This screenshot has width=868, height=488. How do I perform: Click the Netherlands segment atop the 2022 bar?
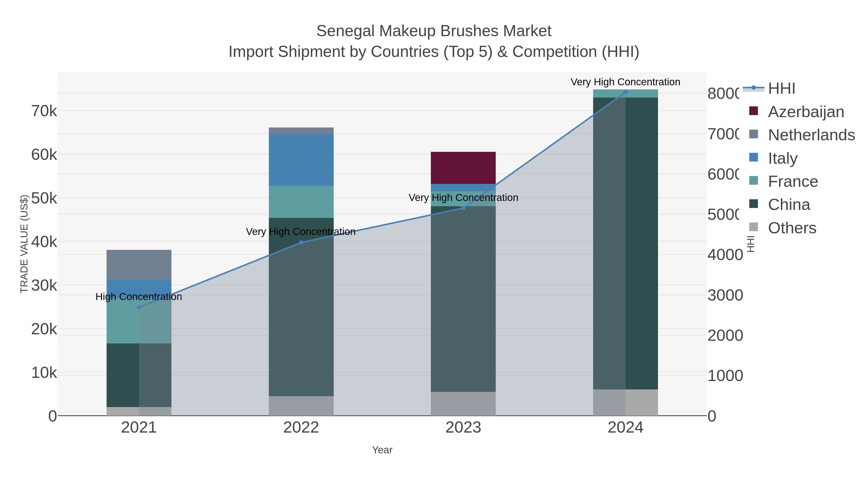[x=301, y=131]
